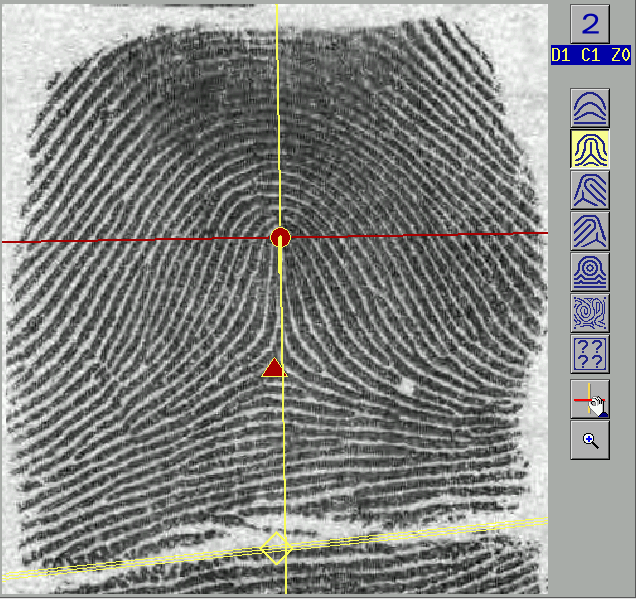
Task: Click the yellow diamond crease marker
Action: [x=276, y=548]
